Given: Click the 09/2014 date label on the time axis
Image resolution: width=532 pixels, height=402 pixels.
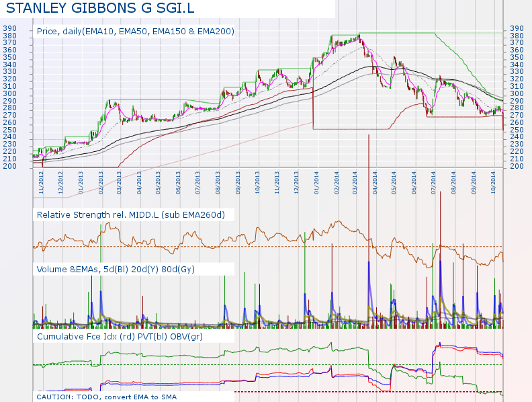Looking at the screenshot, I should click(474, 183).
